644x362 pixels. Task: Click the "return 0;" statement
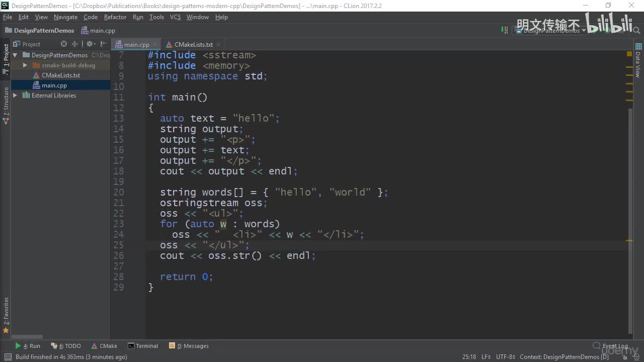[x=187, y=277]
